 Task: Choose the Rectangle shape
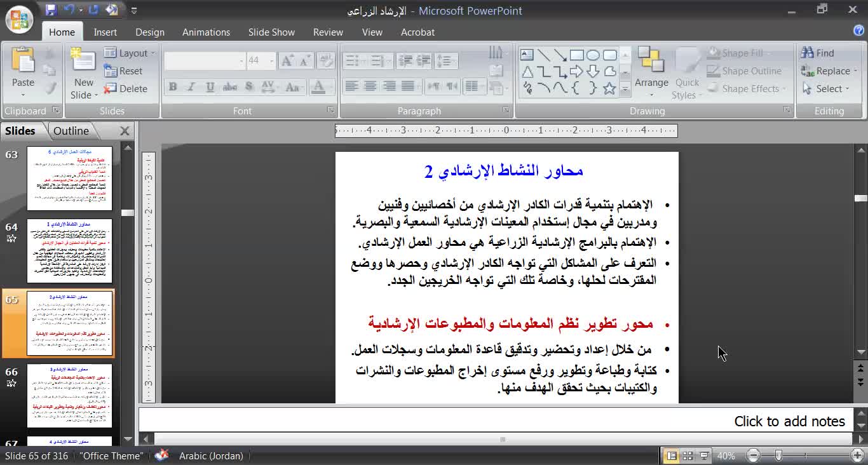[576, 55]
